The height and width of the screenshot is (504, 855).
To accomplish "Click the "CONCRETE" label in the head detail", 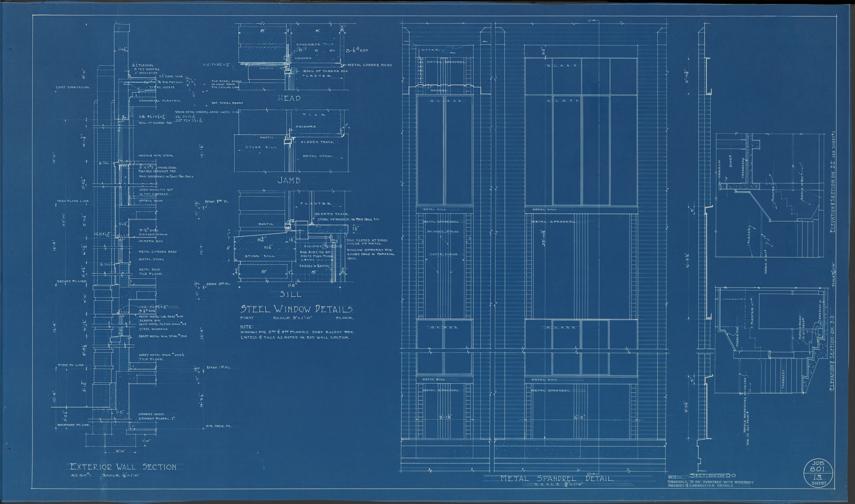I will click(308, 44).
